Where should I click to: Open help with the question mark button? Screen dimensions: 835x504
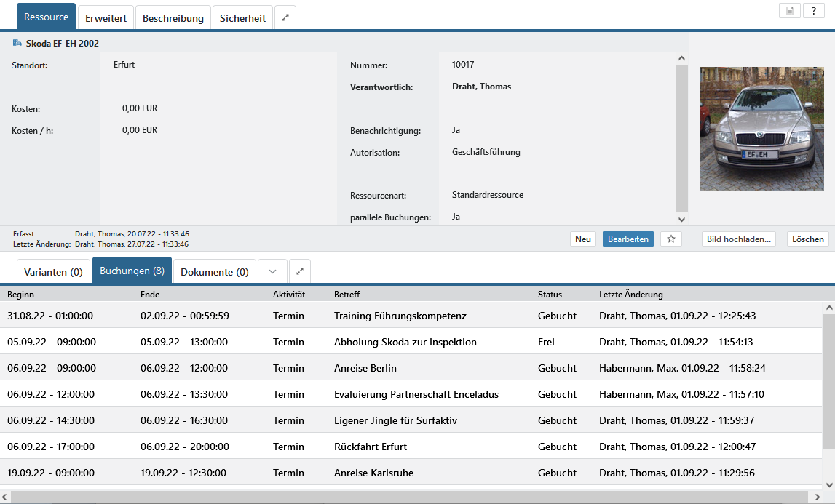[x=814, y=11]
